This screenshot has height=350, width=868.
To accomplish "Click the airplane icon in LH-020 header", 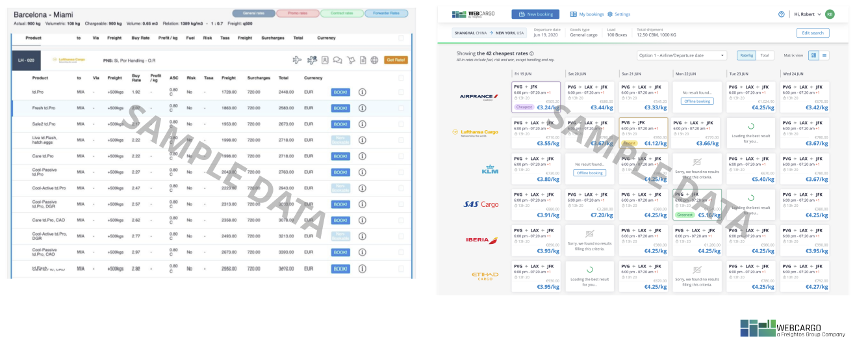I will click(x=297, y=60).
